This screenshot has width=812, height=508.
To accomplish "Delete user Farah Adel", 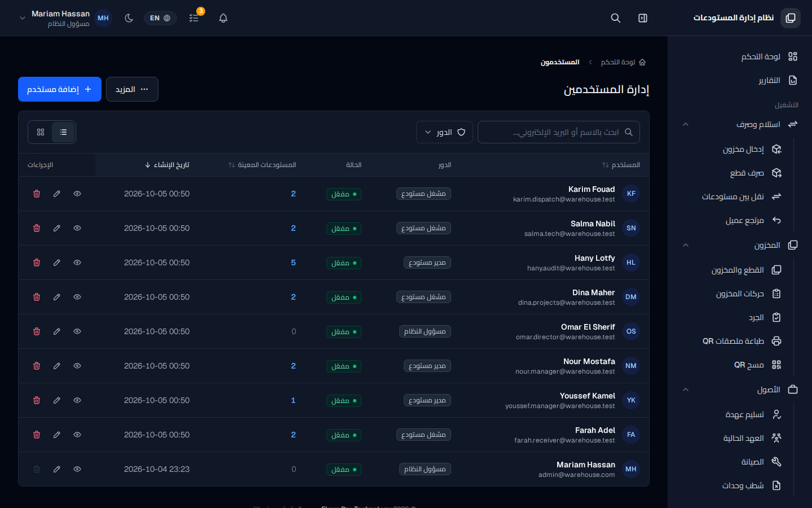I will pos(37,435).
